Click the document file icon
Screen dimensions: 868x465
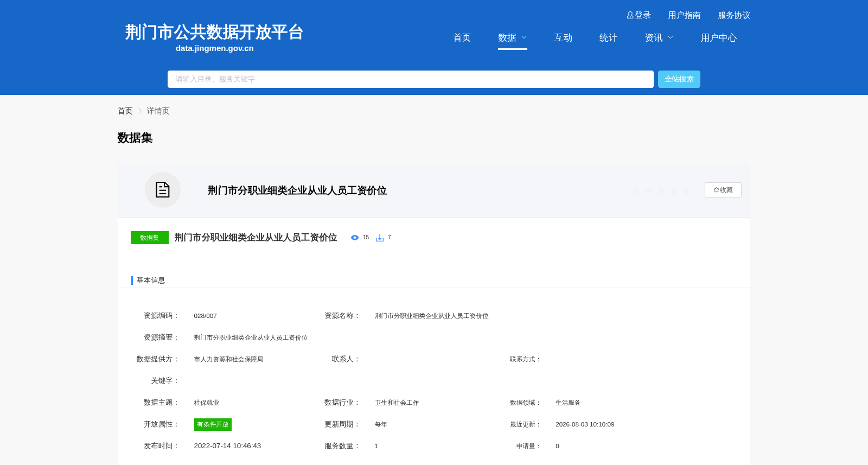click(x=163, y=190)
